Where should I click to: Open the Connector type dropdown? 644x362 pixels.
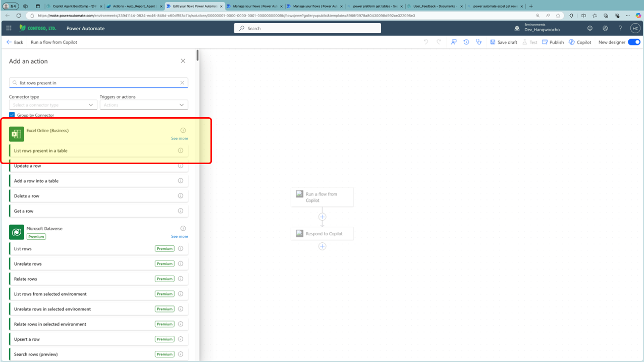coord(53,105)
